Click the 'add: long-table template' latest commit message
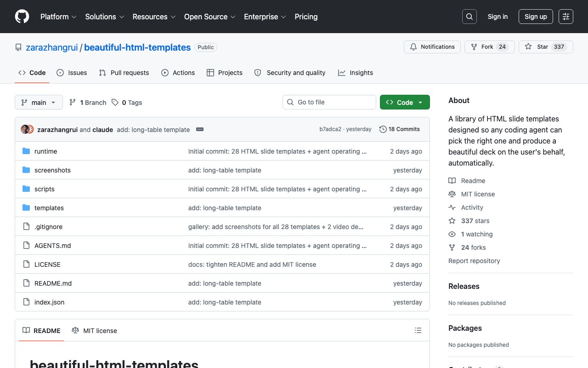 tap(153, 130)
